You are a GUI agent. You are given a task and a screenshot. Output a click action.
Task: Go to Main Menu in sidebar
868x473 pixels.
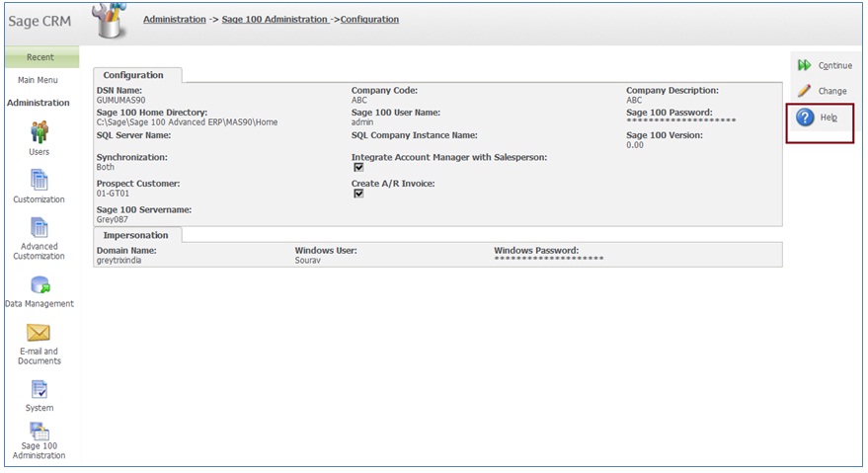38,80
